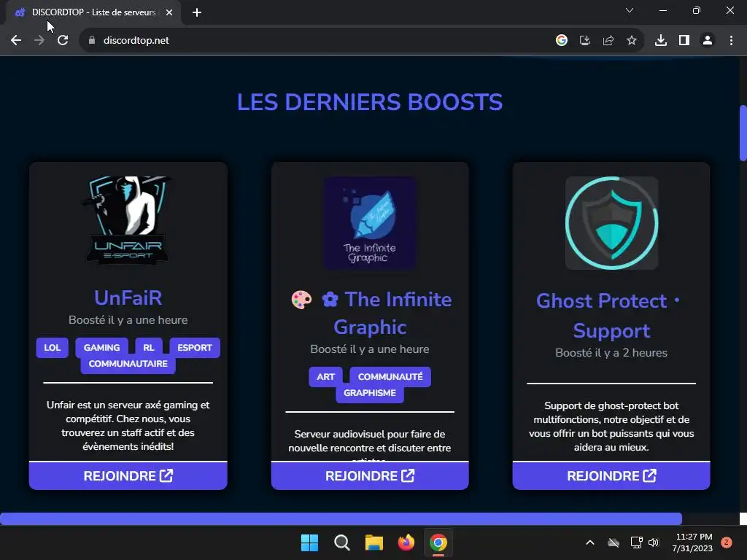The image size is (747, 560).
Task: Show hidden system tray icons
Action: (589, 542)
